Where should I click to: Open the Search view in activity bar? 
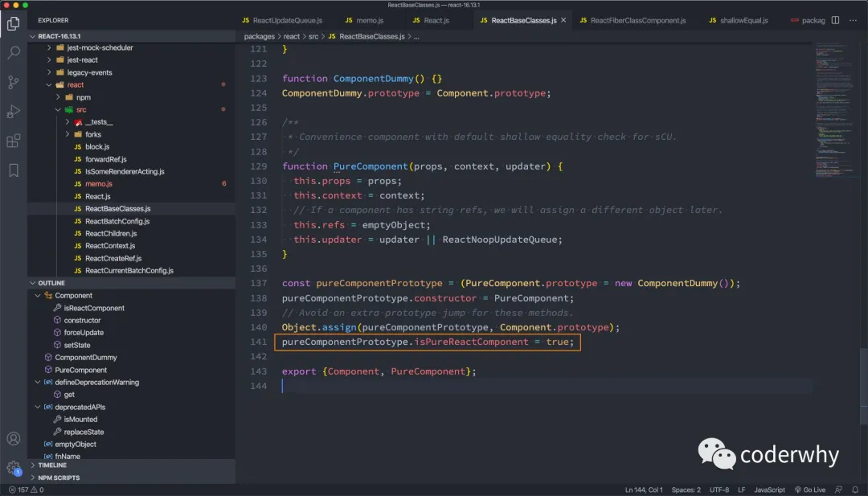click(14, 52)
